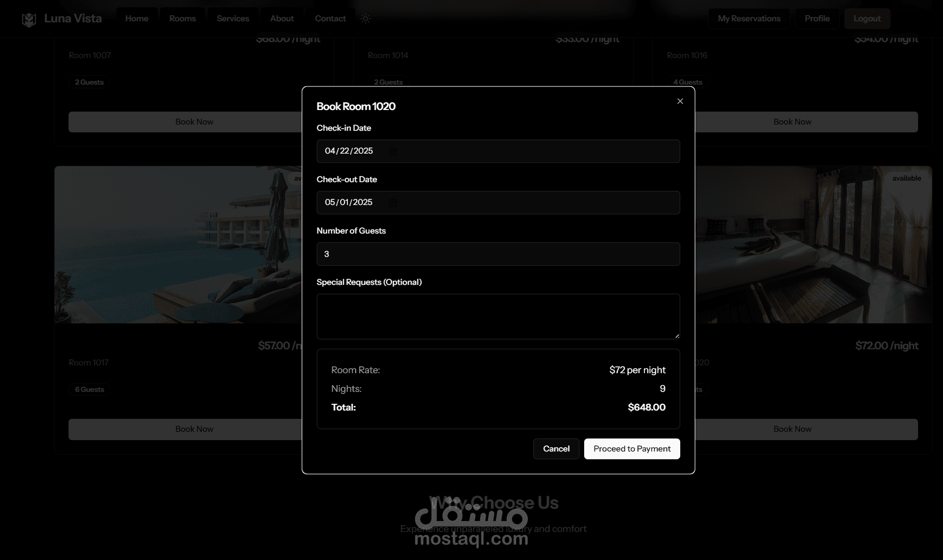Click the $72.00 /night price text

(887, 346)
